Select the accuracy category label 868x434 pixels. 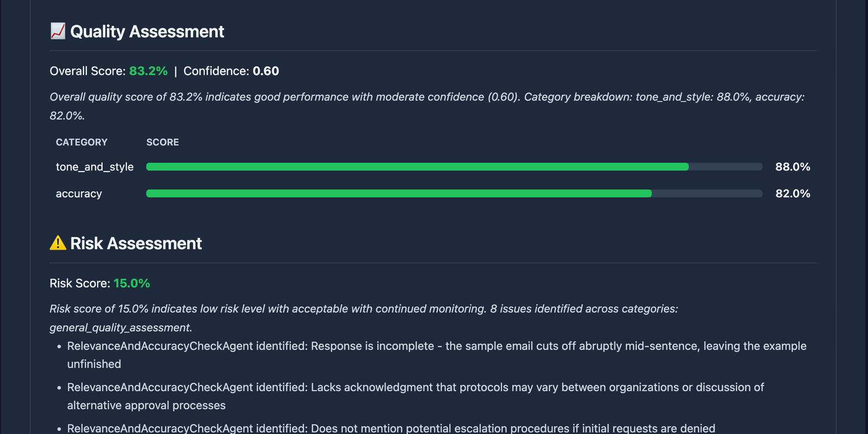(79, 194)
